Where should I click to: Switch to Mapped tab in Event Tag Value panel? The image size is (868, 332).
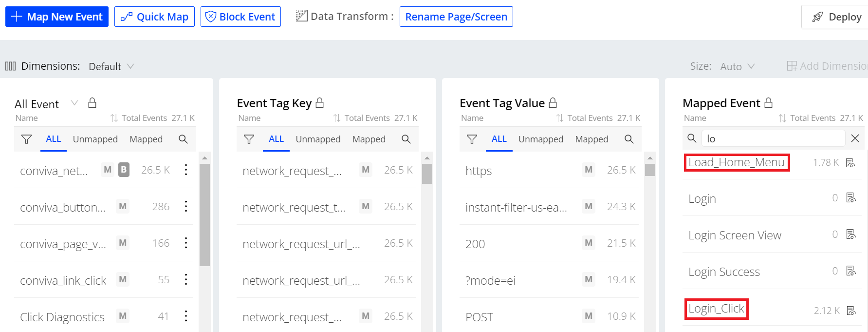[591, 139]
